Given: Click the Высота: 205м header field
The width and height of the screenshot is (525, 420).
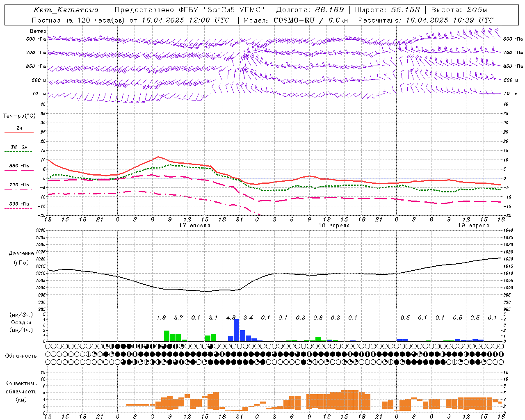Looking at the screenshot, I should coord(459,10).
